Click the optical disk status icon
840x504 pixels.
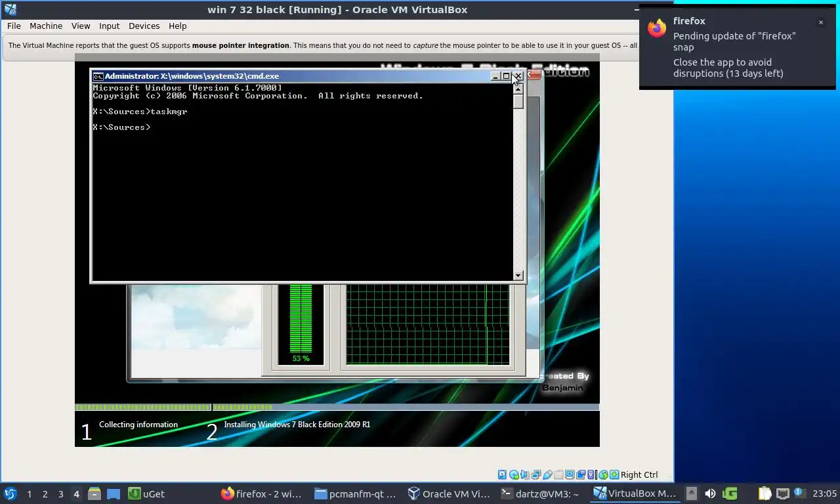[514, 474]
